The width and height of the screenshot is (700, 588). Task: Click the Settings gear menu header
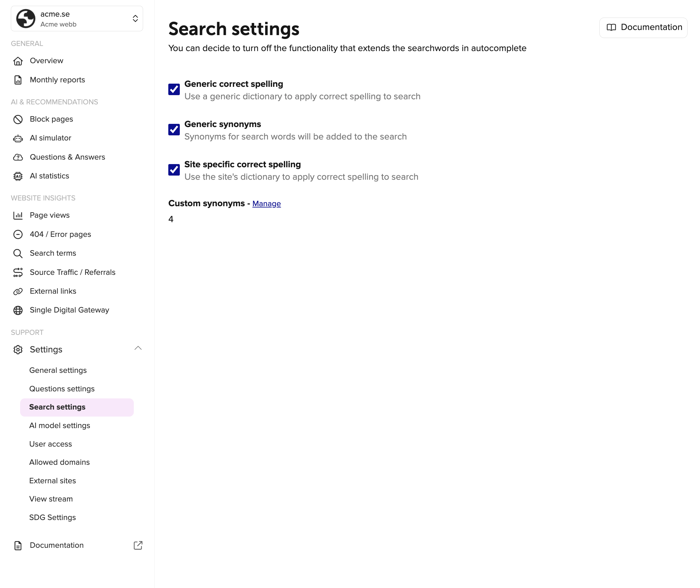click(x=46, y=350)
